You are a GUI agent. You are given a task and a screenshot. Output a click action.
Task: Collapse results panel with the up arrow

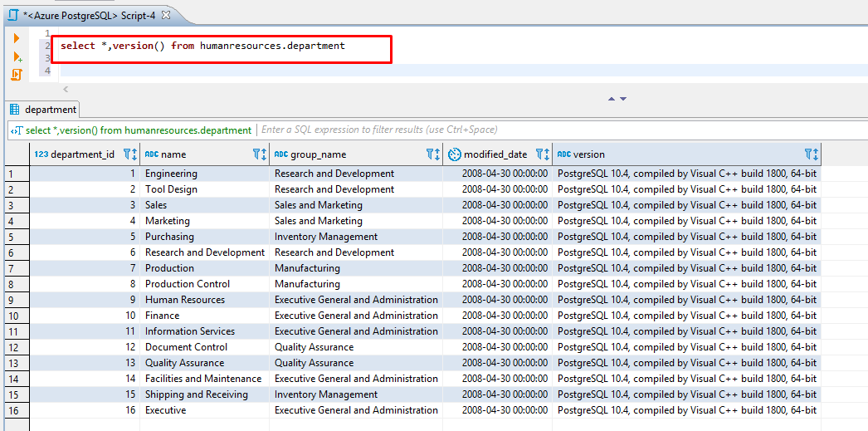coord(612,99)
